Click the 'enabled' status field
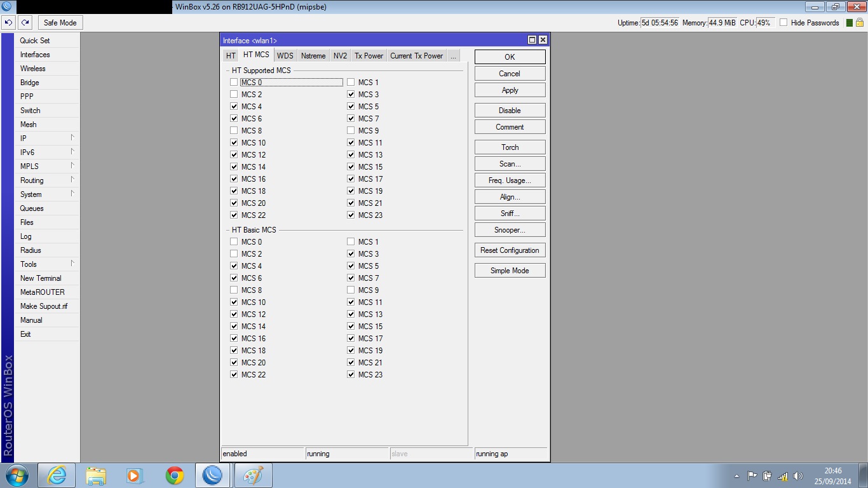This screenshot has width=868, height=488. click(x=262, y=454)
